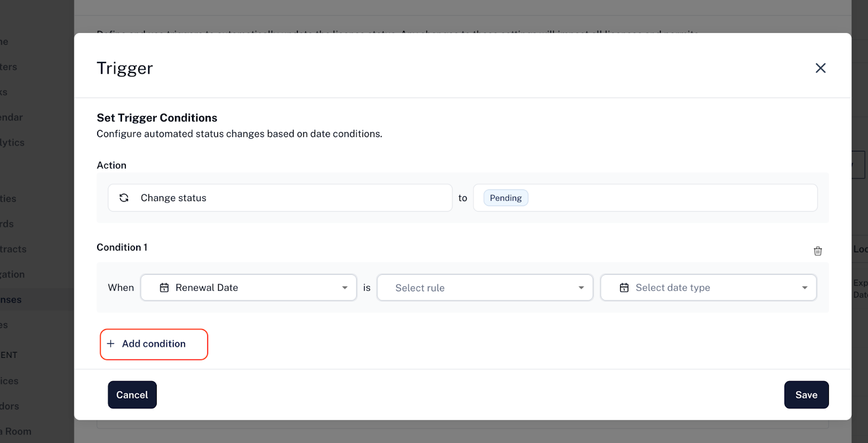Open the Select date type dropdown
868x443 pixels.
[709, 287]
